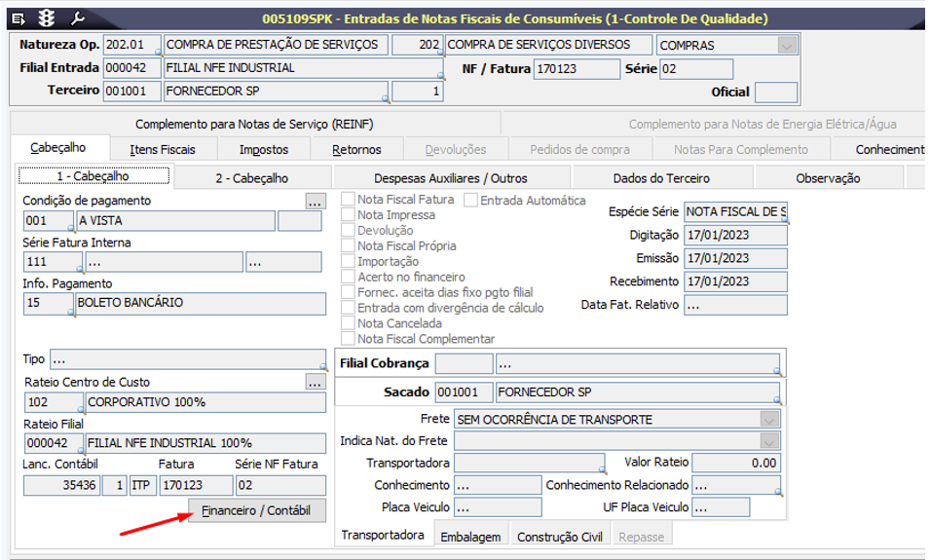Open the Dados do Terceiro sub-tab
Viewport: 931px width, 560px height.
(x=661, y=178)
